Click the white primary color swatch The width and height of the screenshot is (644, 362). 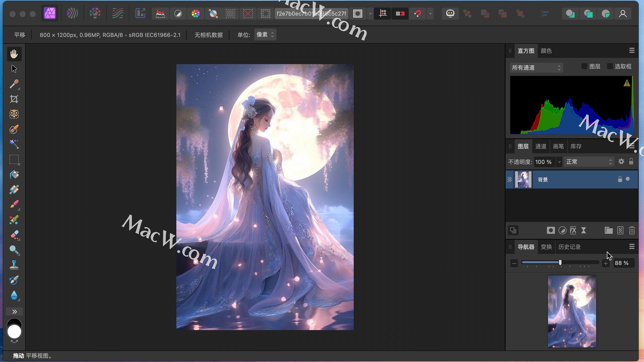pyautogui.click(x=14, y=332)
